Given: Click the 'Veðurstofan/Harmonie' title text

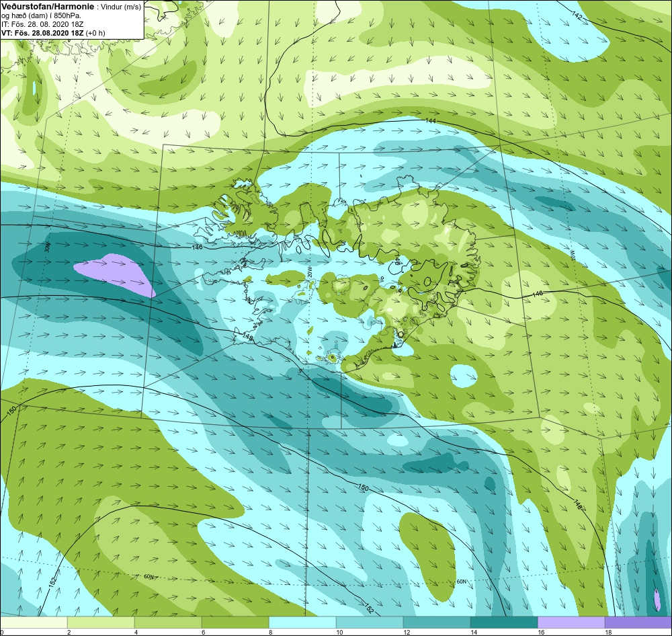Looking at the screenshot, I should [x=46, y=7].
